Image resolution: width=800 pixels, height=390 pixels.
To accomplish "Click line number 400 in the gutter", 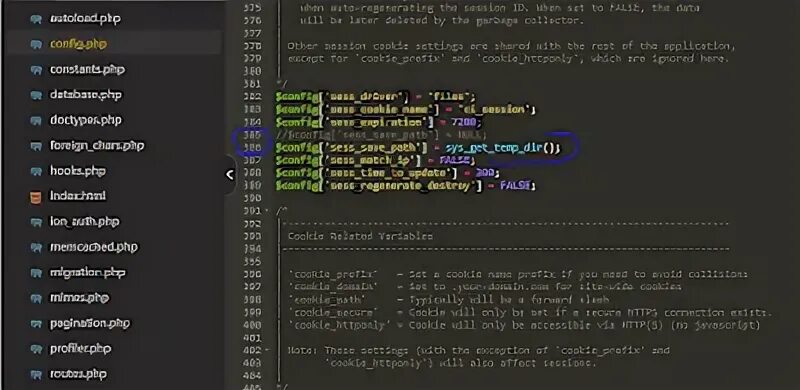I will (253, 325).
